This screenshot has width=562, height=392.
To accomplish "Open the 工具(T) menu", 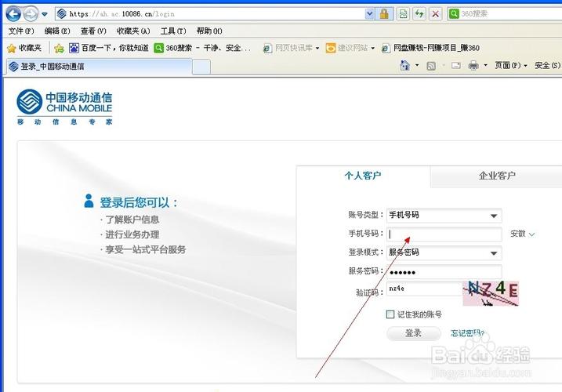I will (173, 31).
